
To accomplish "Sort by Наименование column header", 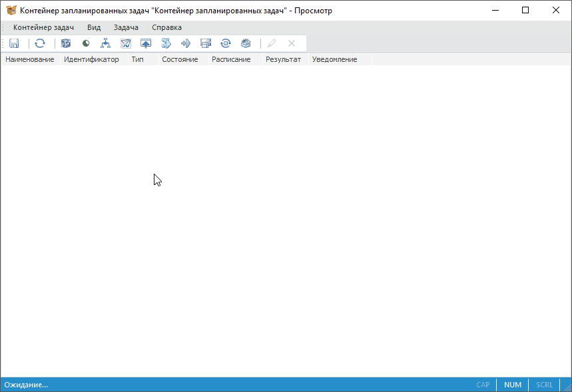I will pos(31,59).
